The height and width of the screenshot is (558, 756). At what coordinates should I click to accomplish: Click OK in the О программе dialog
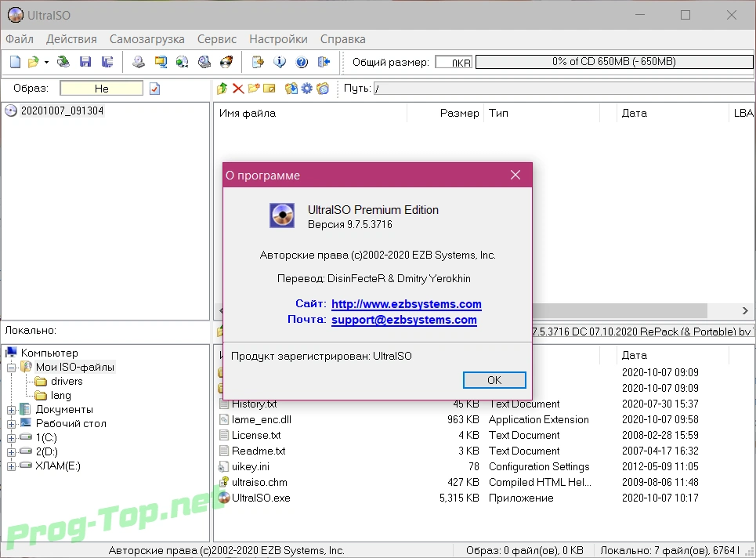[x=494, y=380]
